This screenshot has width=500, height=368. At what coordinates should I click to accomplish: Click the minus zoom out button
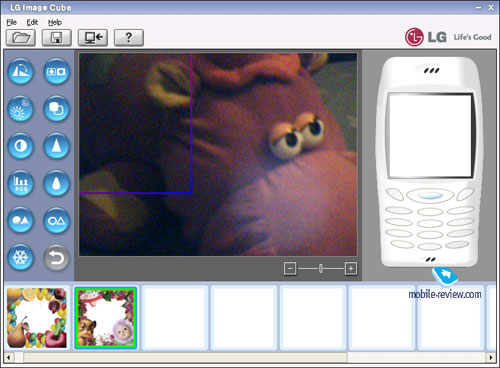[x=290, y=268]
